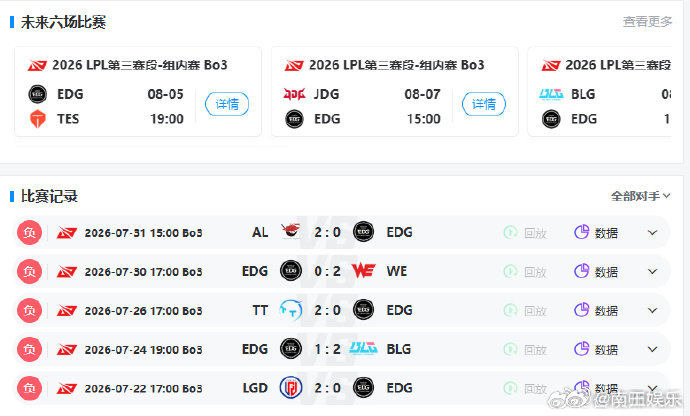Expand the EDG vs BLG match row chevron
The height and width of the screenshot is (416, 690).
653,349
